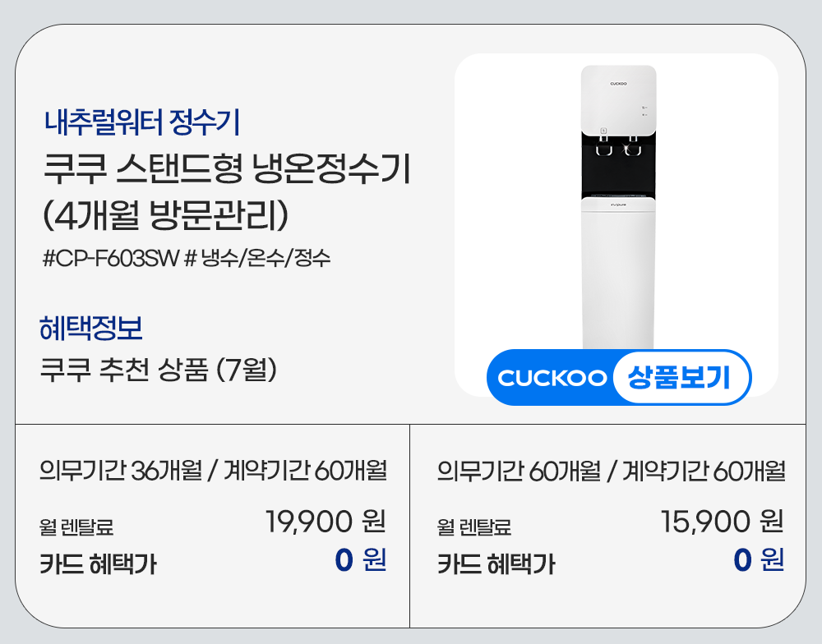This screenshot has height=644, width=822.
Task: Click the 쿠쿠 스탠드형 냉온정수기 product title
Action: (227, 172)
